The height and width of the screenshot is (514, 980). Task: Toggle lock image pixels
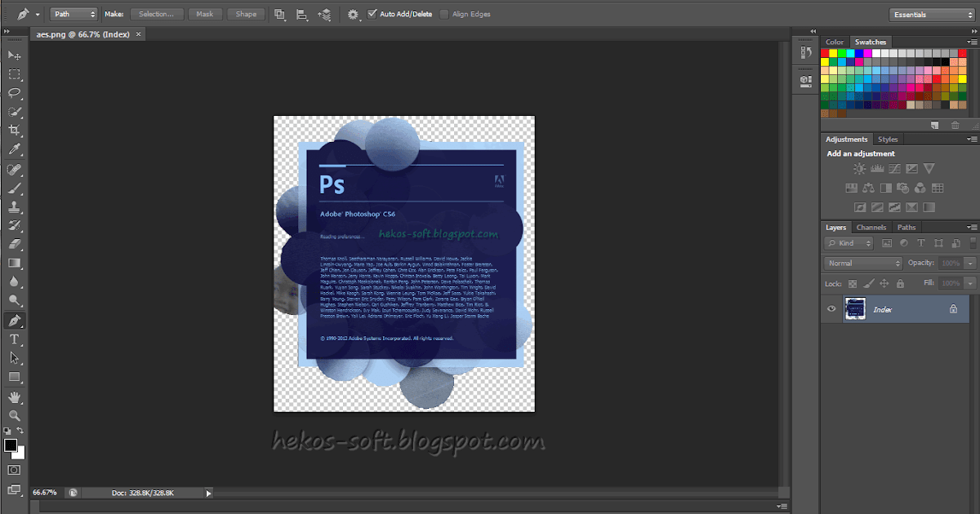[869, 283]
